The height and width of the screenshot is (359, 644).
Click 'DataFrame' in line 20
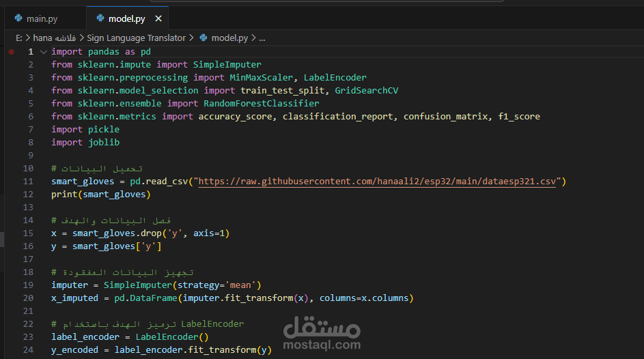(154, 298)
